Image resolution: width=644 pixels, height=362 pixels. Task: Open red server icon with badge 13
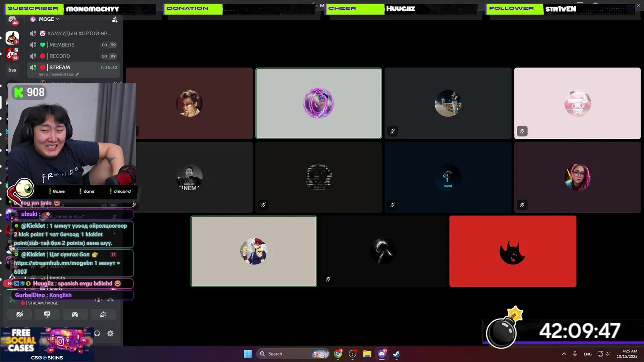[x=12, y=54]
